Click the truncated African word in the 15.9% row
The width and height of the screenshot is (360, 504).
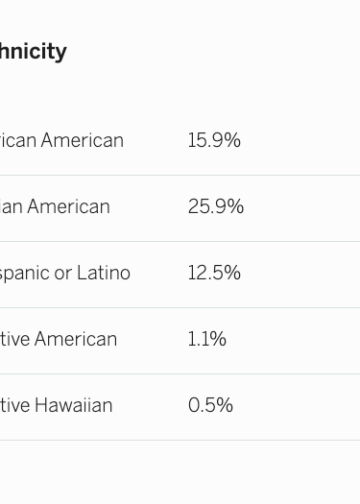coord(18,140)
